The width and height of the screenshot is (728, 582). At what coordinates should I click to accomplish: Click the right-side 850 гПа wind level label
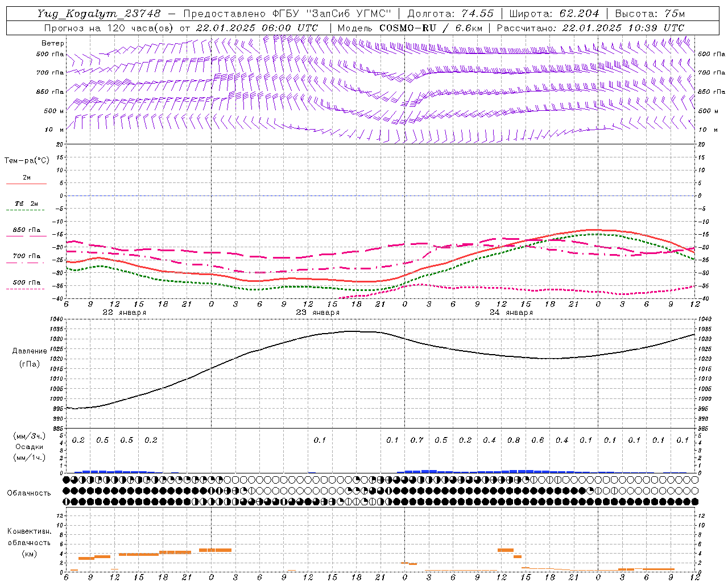pyautogui.click(x=712, y=92)
